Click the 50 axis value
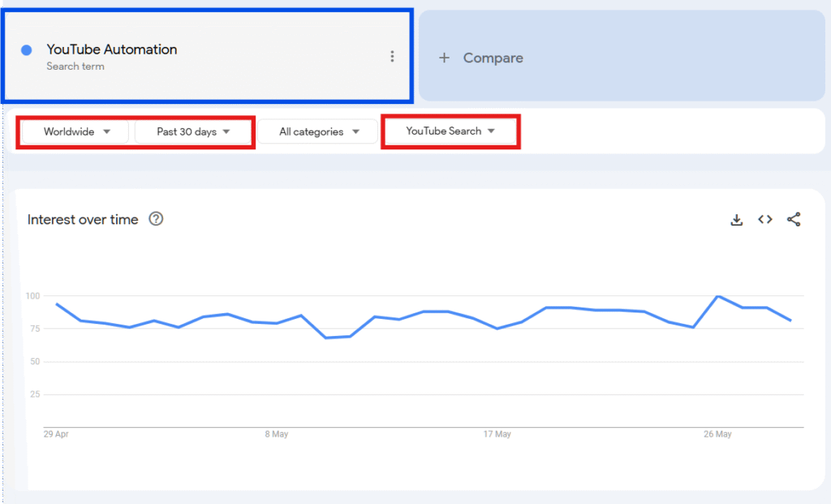Screen dimensions: 831x504 35,361
